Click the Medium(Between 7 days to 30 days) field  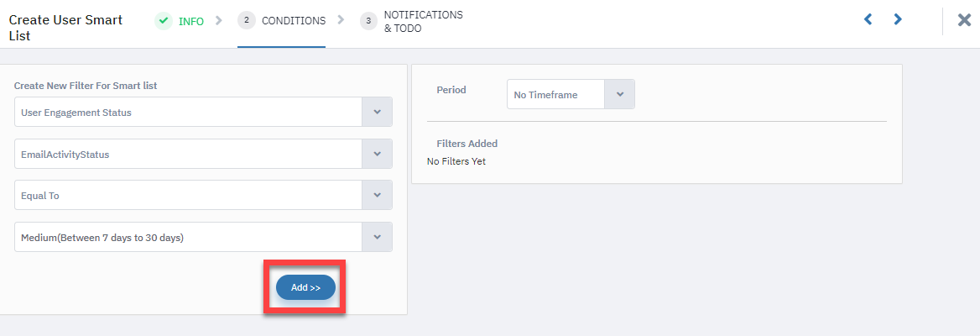(203, 237)
